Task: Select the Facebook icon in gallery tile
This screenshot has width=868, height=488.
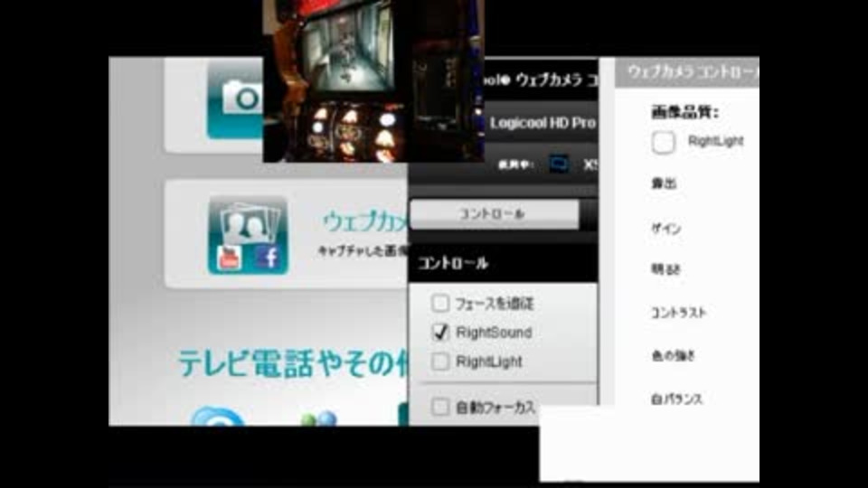Action: click(268, 258)
